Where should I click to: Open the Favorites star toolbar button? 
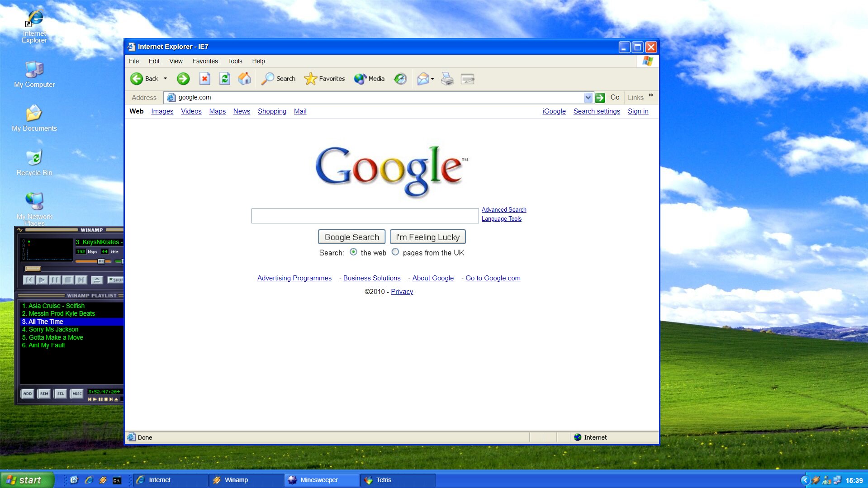(x=324, y=79)
